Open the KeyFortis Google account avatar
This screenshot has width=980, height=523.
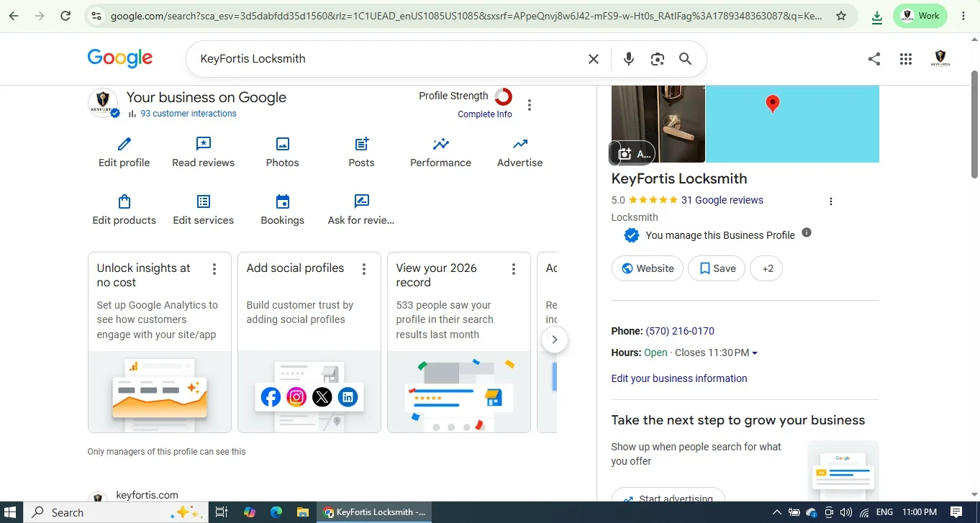click(x=940, y=59)
